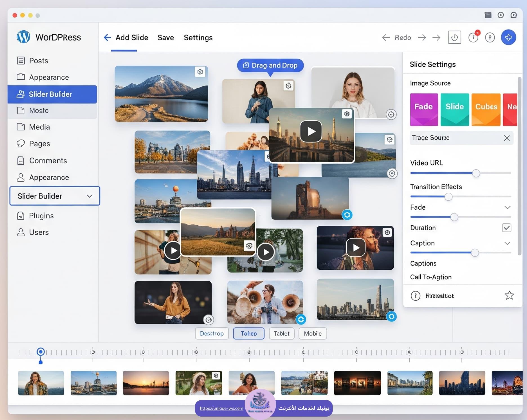Select the sunset thumbnail in the timeline strip

click(x=146, y=383)
